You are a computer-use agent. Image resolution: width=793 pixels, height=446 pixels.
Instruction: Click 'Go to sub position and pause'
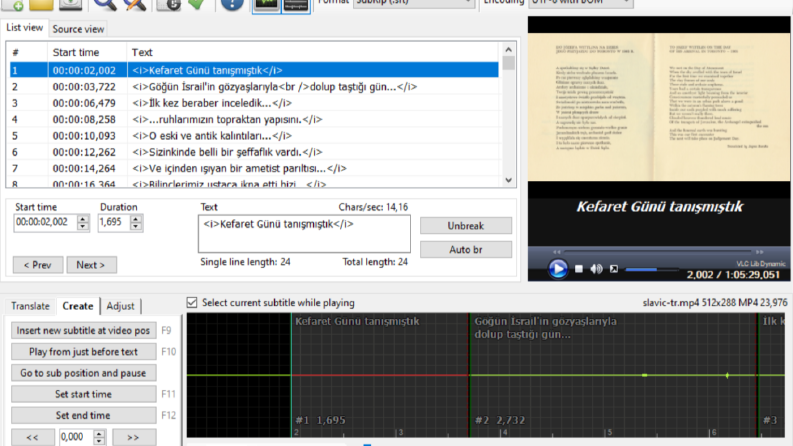click(83, 373)
